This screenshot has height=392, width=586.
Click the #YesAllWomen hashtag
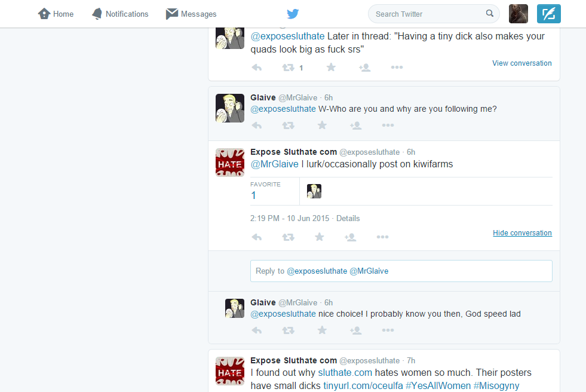[438, 385]
